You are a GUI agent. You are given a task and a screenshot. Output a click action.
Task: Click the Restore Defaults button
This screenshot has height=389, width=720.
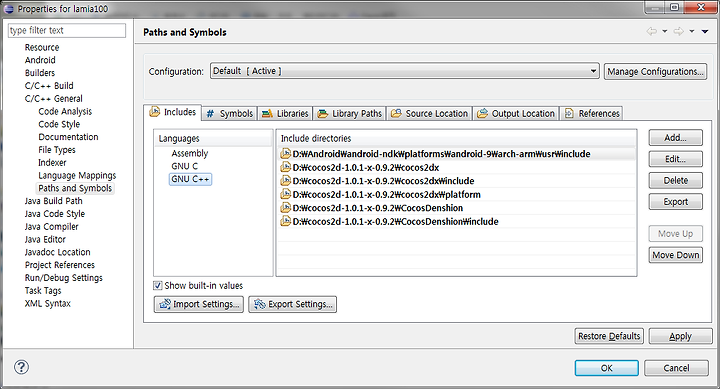[609, 336]
